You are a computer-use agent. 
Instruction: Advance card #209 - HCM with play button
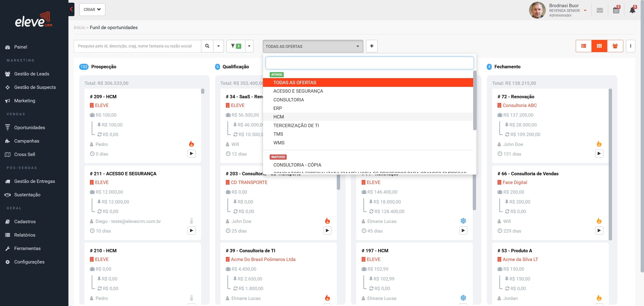click(191, 154)
